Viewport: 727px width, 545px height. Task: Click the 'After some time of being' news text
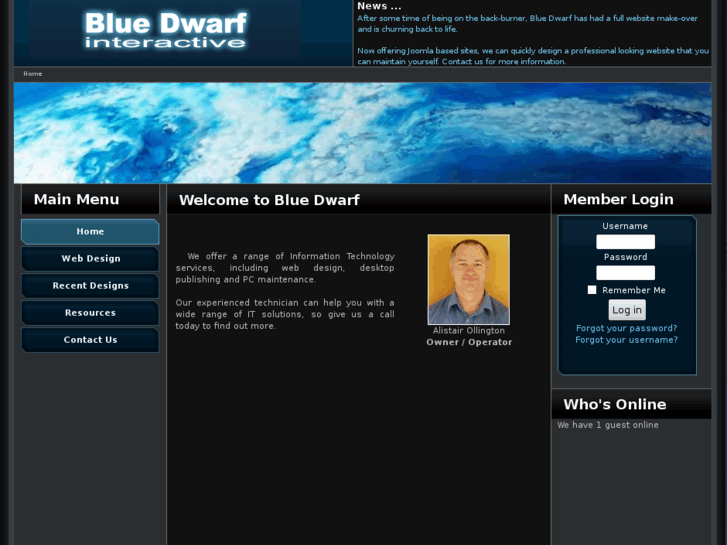[527, 24]
